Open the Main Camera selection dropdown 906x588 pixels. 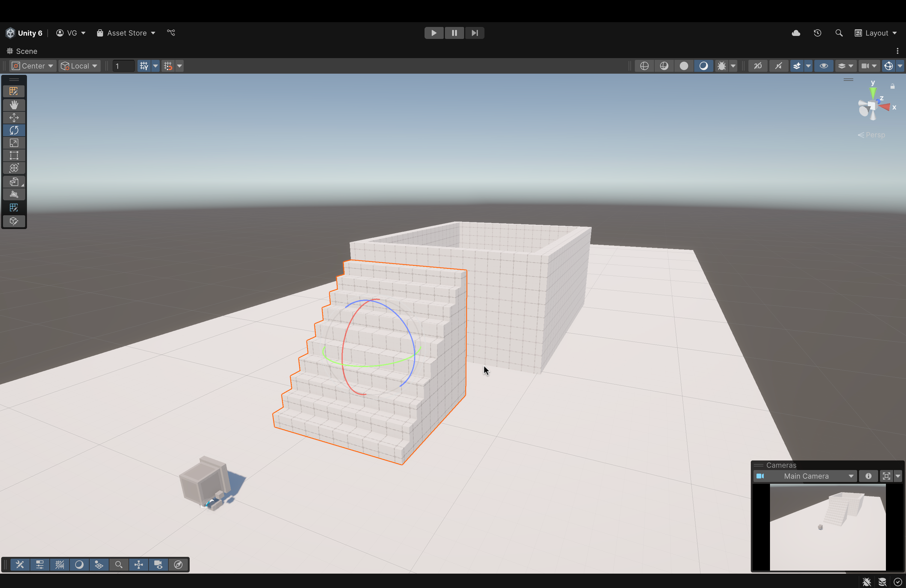(805, 476)
